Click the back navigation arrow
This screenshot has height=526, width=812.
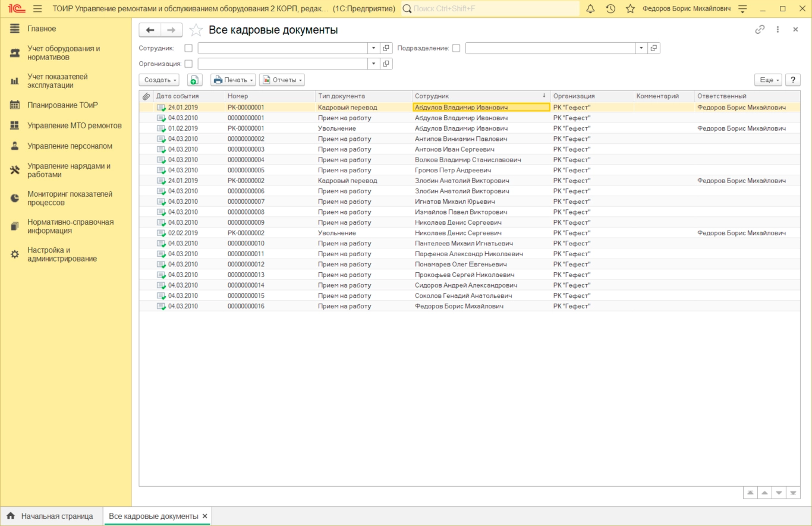150,30
